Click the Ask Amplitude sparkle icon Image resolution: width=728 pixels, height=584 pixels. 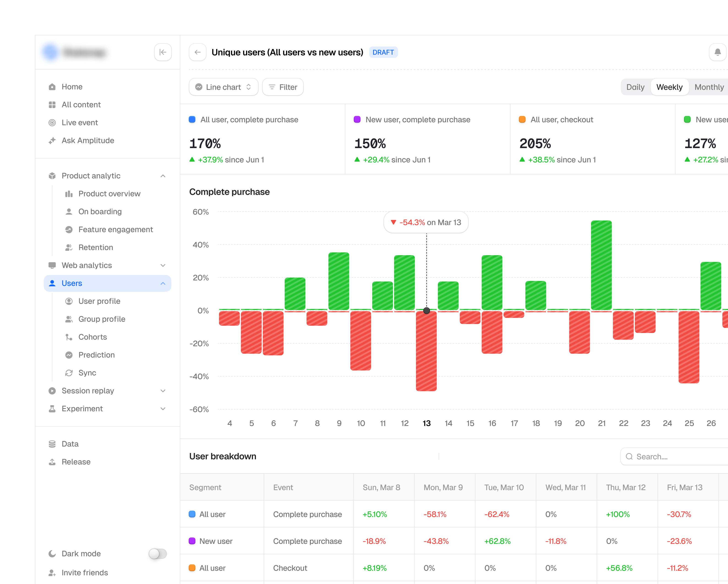[52, 141]
